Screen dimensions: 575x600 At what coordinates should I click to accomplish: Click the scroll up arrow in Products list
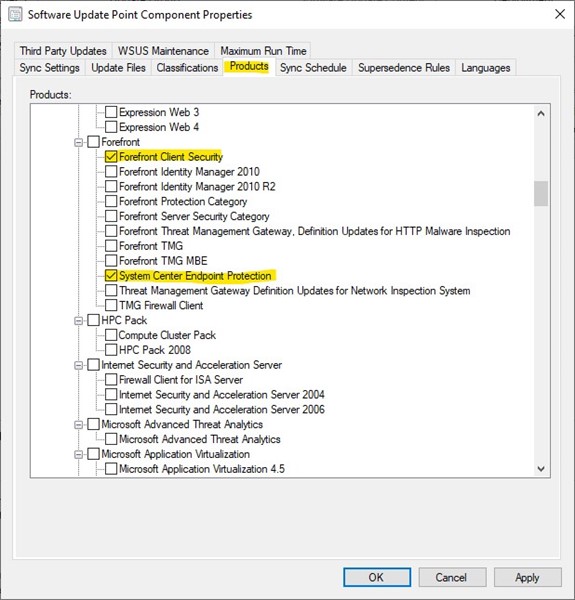(x=541, y=113)
